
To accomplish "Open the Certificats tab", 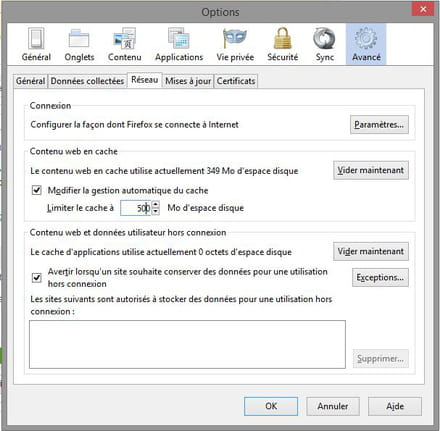I will click(x=236, y=81).
